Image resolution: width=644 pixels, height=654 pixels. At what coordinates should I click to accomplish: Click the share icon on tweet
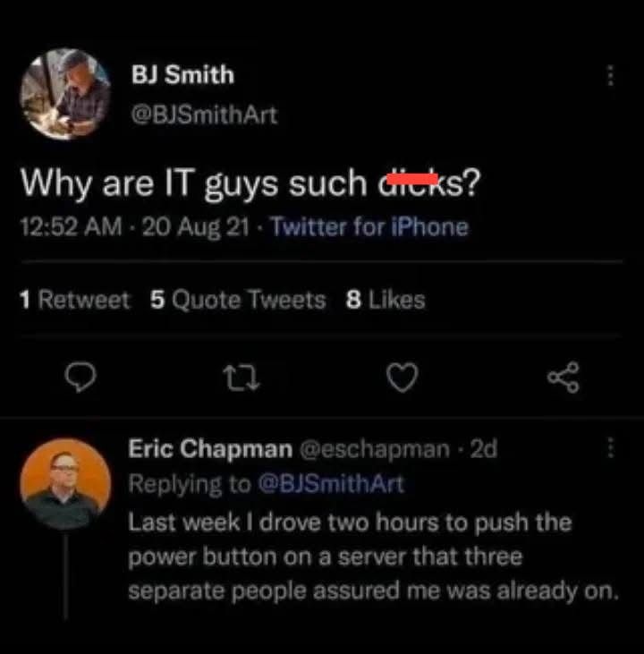563,381
